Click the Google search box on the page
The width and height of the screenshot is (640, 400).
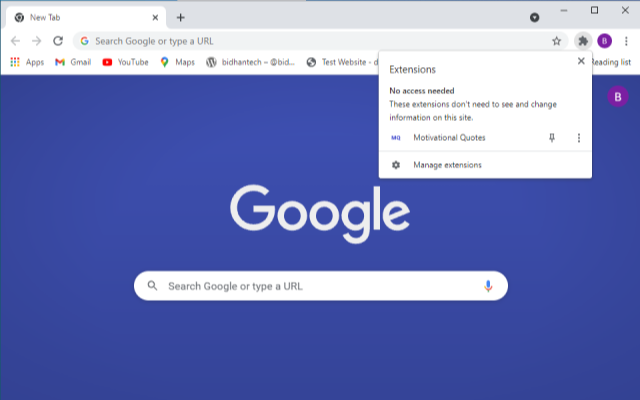321,286
